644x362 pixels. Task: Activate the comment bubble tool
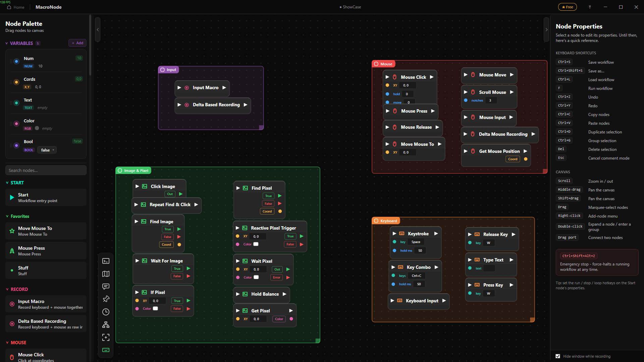[x=106, y=287]
